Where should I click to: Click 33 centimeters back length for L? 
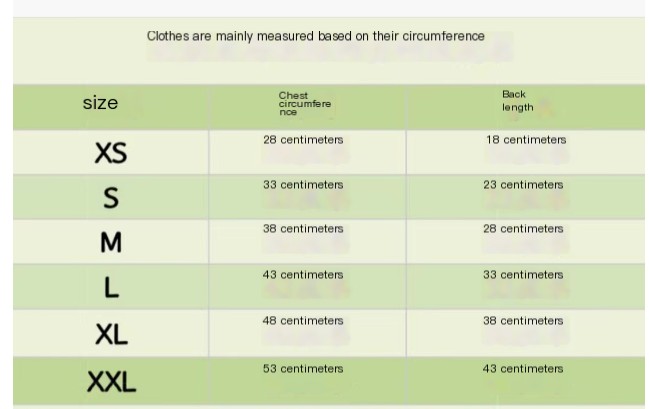(523, 274)
